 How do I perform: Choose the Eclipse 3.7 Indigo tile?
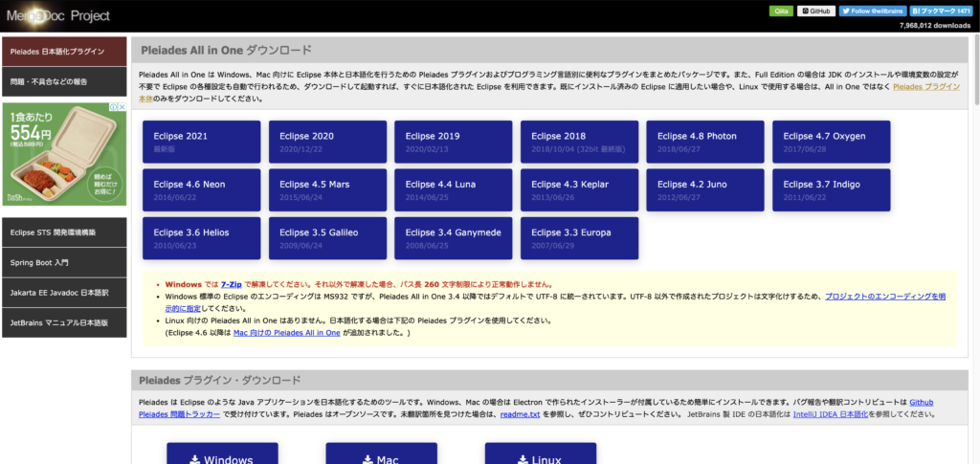(x=832, y=189)
